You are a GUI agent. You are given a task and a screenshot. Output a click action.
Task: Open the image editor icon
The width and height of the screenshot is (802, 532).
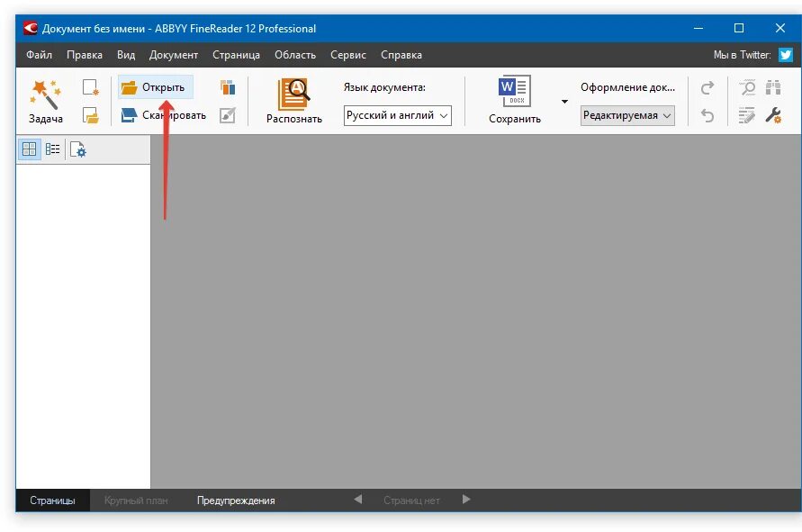[x=227, y=115]
